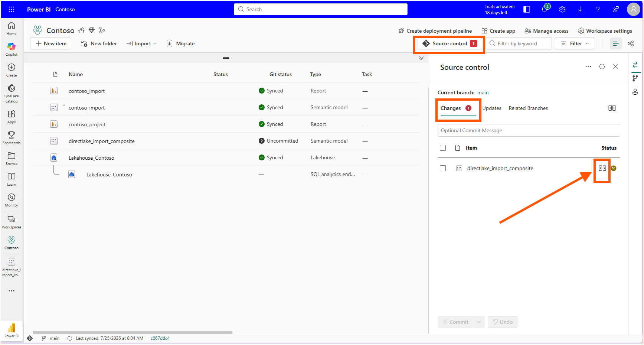The width and height of the screenshot is (644, 345).
Task: Open the Power BI experience switcher
Action: (x=12, y=330)
